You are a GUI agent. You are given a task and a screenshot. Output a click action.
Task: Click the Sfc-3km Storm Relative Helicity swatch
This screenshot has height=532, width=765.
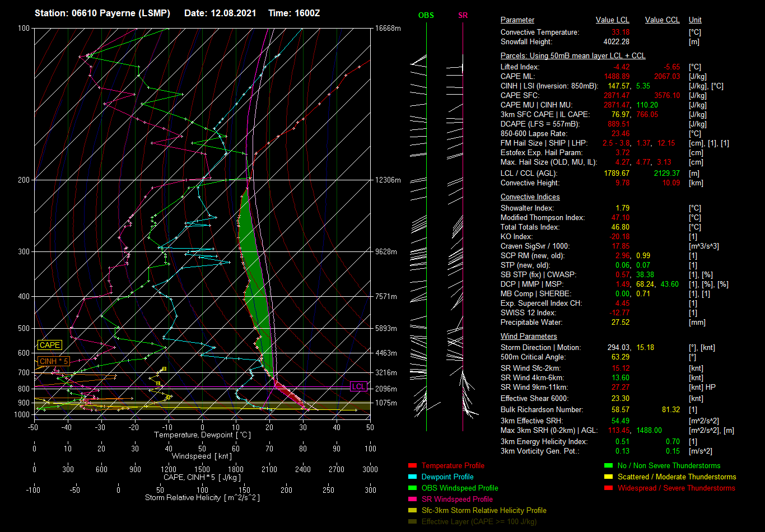(413, 511)
